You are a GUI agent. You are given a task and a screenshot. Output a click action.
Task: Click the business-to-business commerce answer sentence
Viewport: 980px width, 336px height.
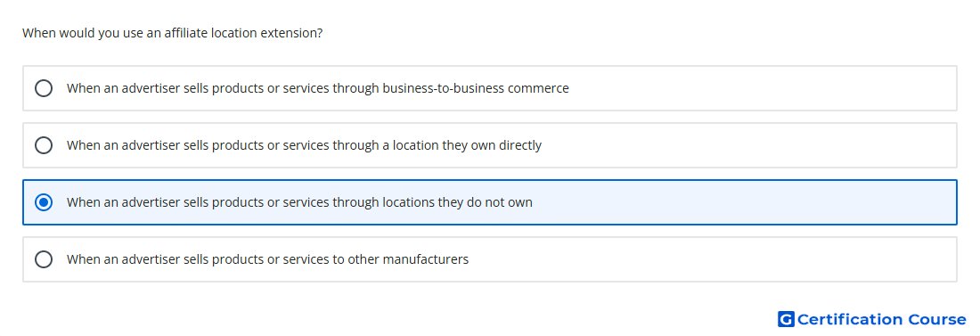tap(317, 88)
